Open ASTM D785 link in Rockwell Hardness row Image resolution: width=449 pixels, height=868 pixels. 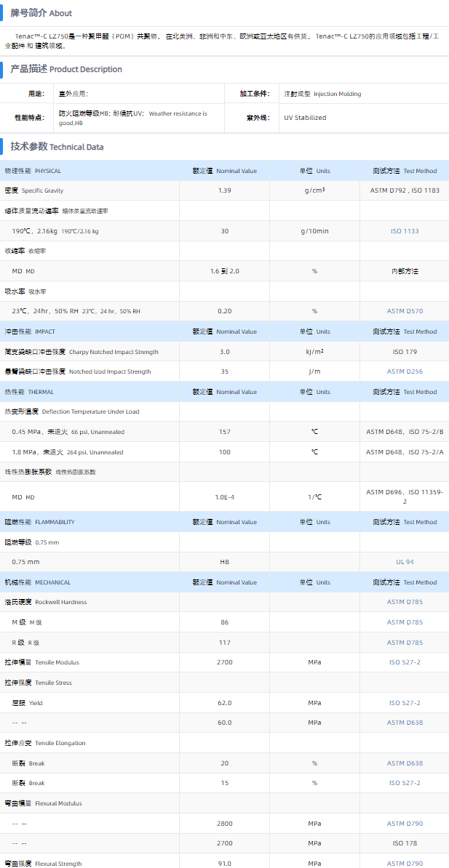[x=405, y=602]
